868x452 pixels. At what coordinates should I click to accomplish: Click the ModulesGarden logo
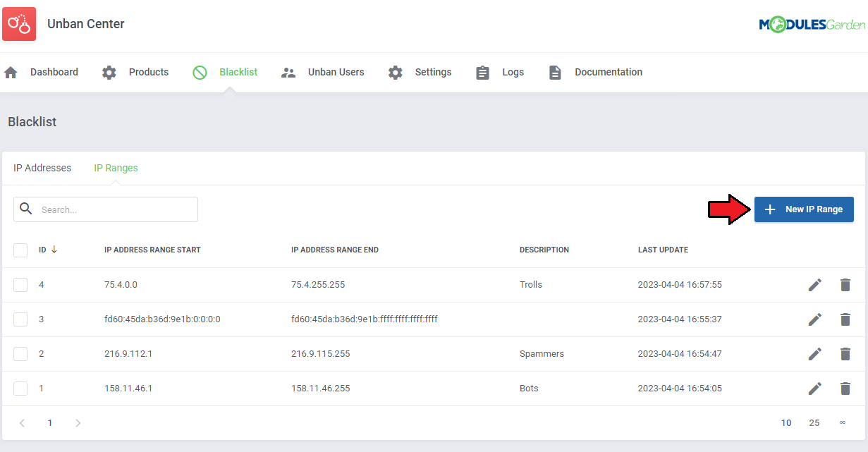pyautogui.click(x=812, y=25)
